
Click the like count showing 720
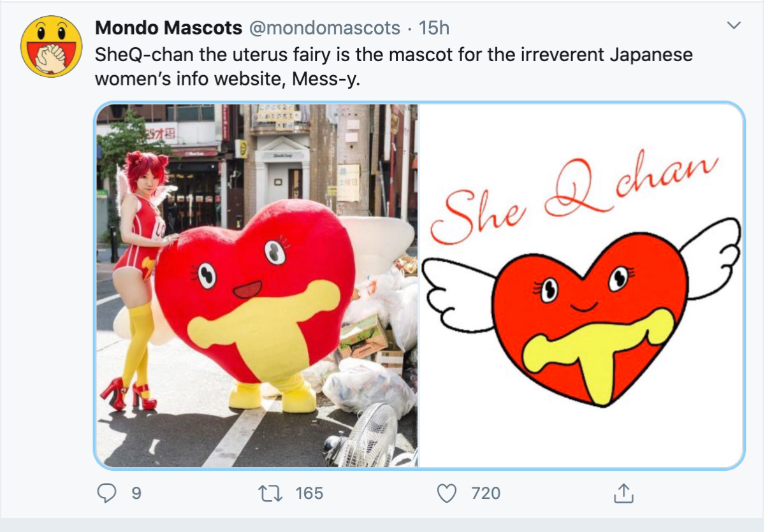click(x=486, y=493)
